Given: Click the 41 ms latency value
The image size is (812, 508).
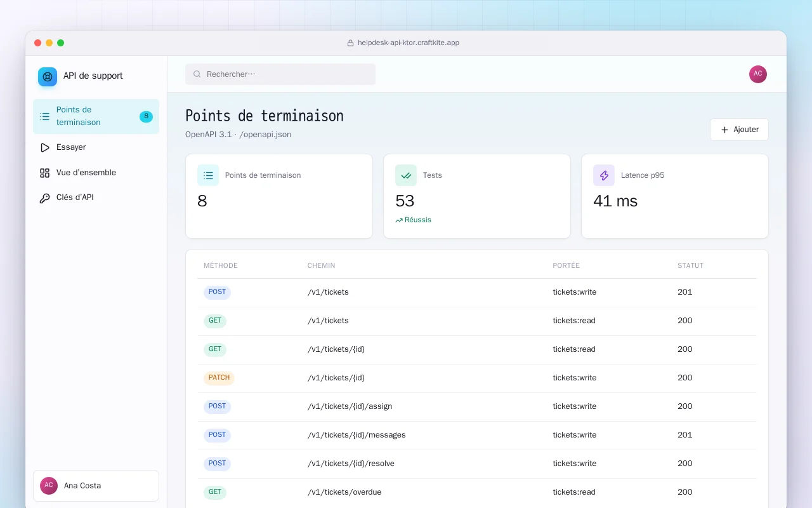Looking at the screenshot, I should (x=615, y=201).
